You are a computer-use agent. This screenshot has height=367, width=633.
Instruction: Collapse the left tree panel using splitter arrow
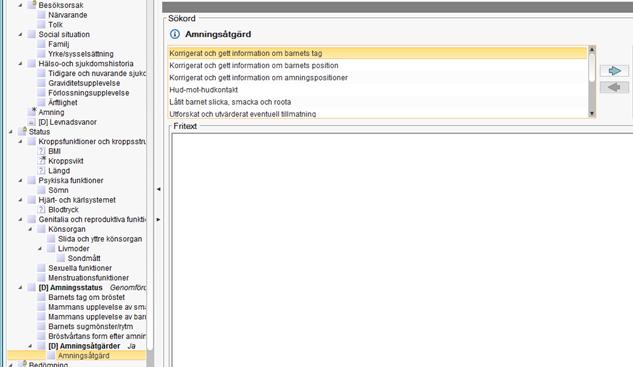(x=158, y=189)
